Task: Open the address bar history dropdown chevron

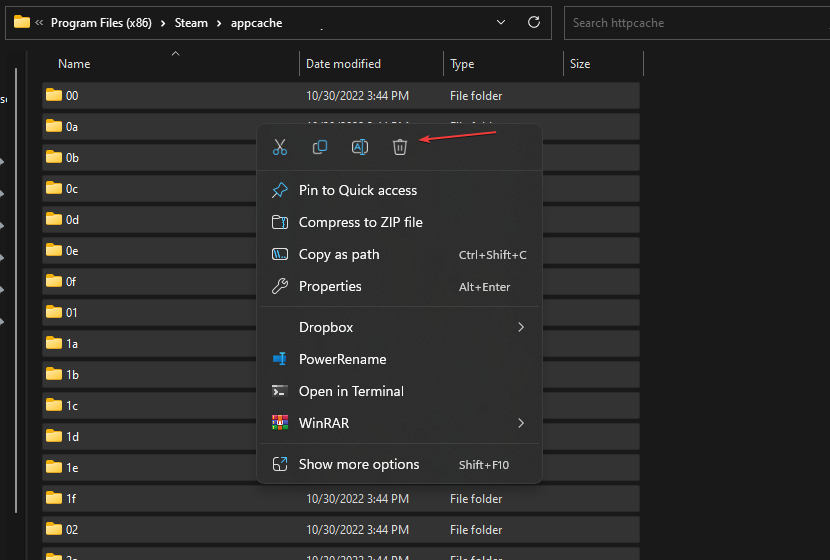Action: (x=500, y=22)
